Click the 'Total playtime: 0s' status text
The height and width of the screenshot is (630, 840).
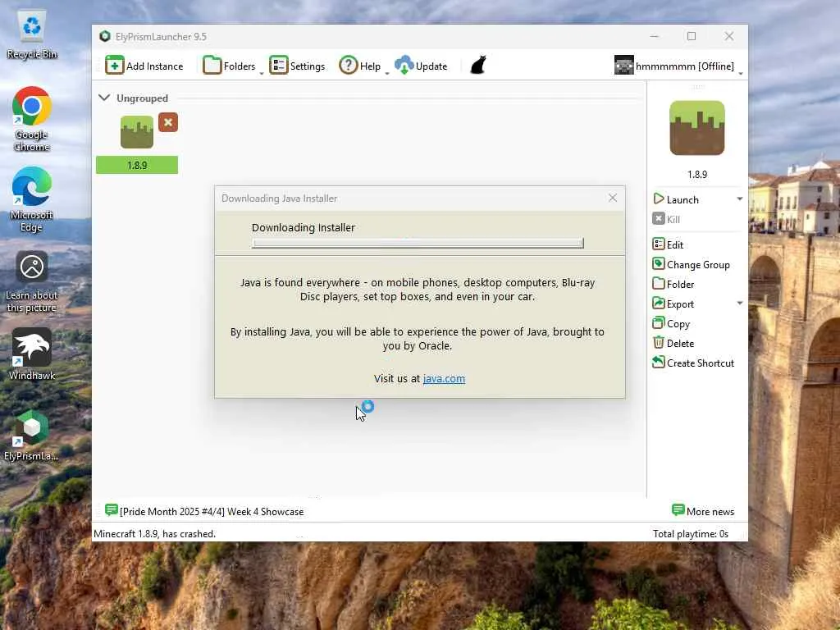[691, 533]
